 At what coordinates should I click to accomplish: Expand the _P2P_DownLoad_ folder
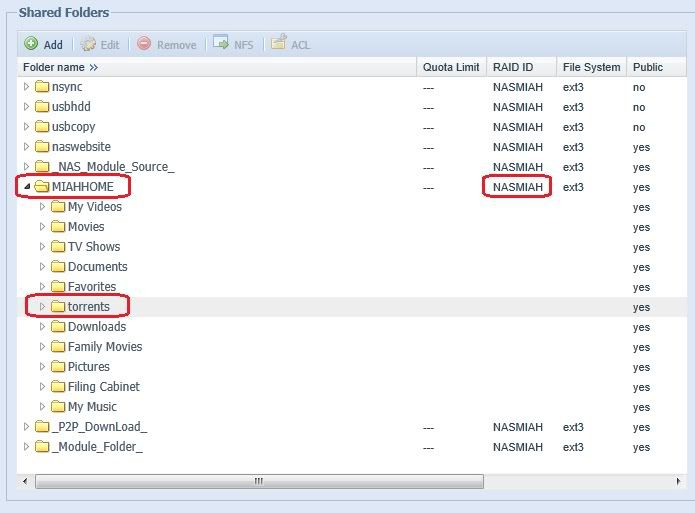(x=26, y=427)
